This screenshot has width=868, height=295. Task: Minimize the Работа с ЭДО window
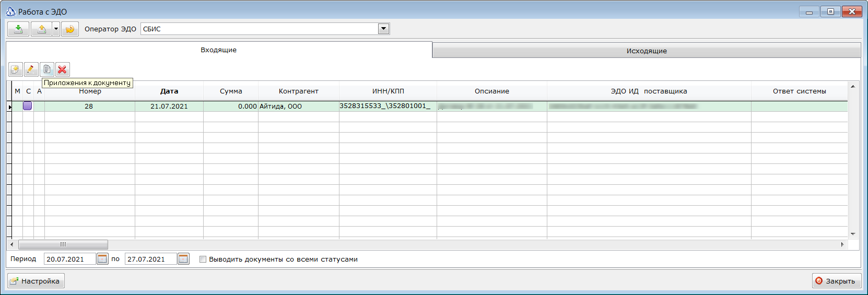(x=809, y=11)
